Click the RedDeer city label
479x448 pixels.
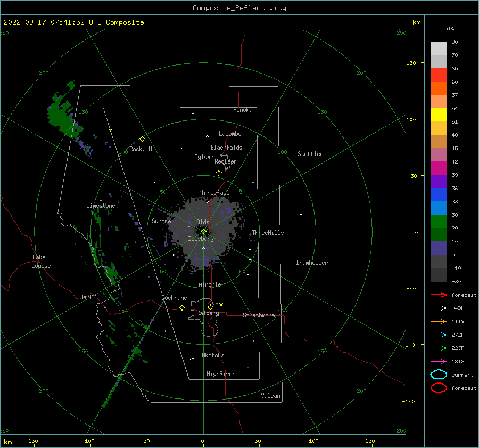[226, 161]
